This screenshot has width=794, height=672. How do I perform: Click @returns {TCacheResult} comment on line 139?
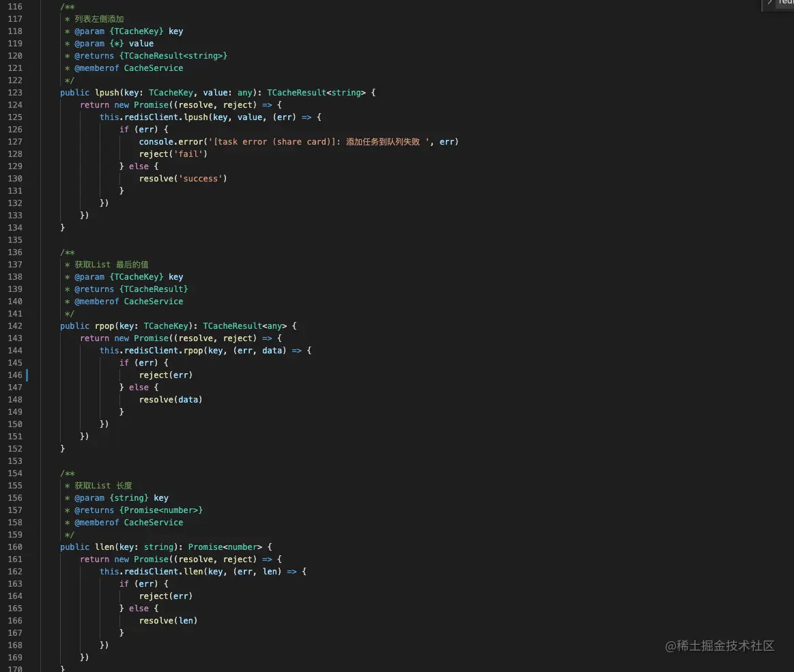131,289
